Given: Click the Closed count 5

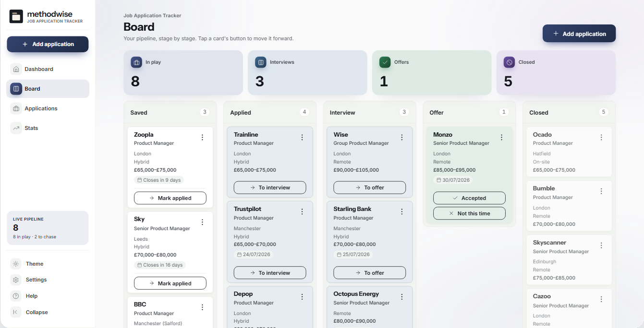Looking at the screenshot, I should 508,82.
